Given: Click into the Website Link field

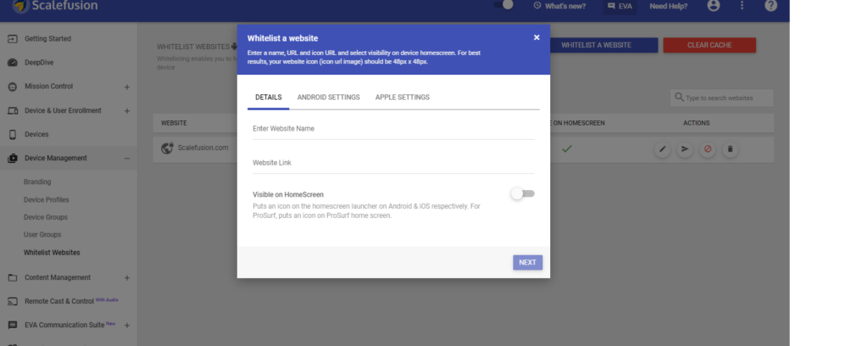Looking at the screenshot, I should click(393, 164).
